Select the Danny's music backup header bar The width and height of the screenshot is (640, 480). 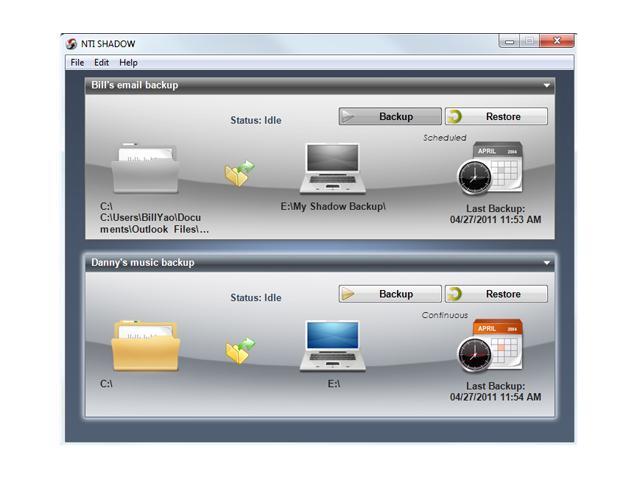pyautogui.click(x=300, y=263)
